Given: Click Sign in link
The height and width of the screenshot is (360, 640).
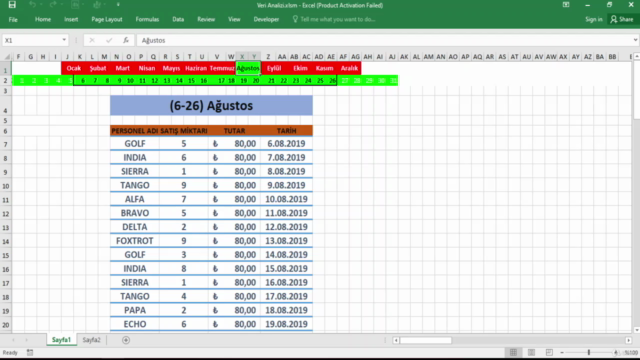Looking at the screenshot, I should [593, 19].
